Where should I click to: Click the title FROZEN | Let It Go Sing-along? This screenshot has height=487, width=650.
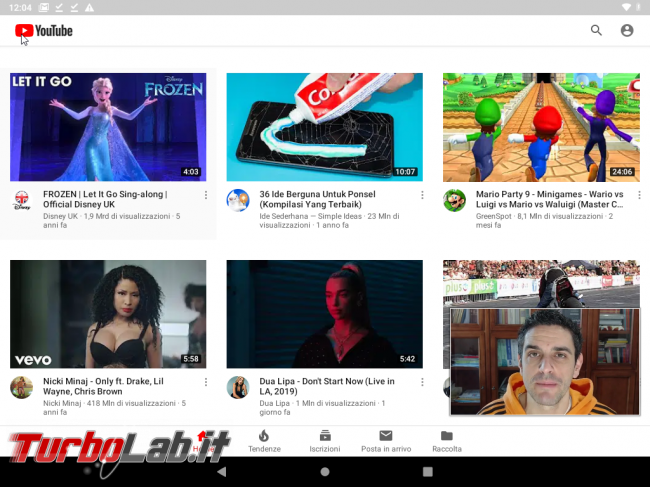coord(105,199)
